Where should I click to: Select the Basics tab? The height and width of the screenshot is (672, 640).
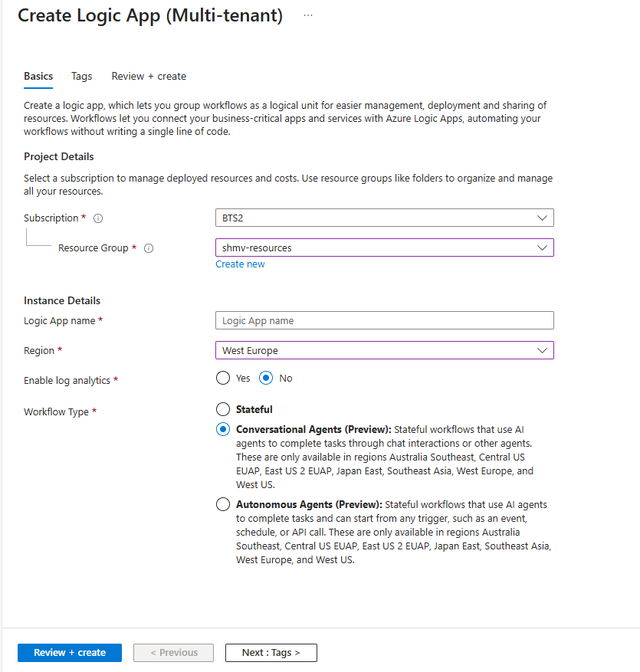coord(38,76)
